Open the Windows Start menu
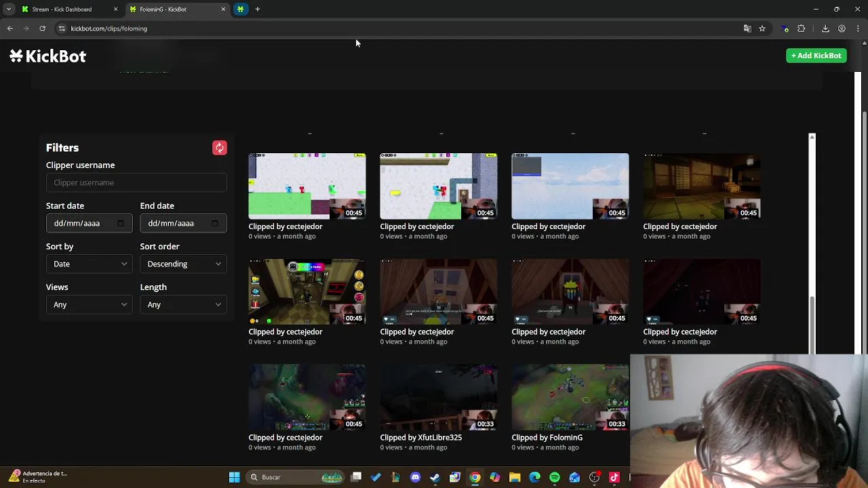868x488 pixels. [x=234, y=477]
